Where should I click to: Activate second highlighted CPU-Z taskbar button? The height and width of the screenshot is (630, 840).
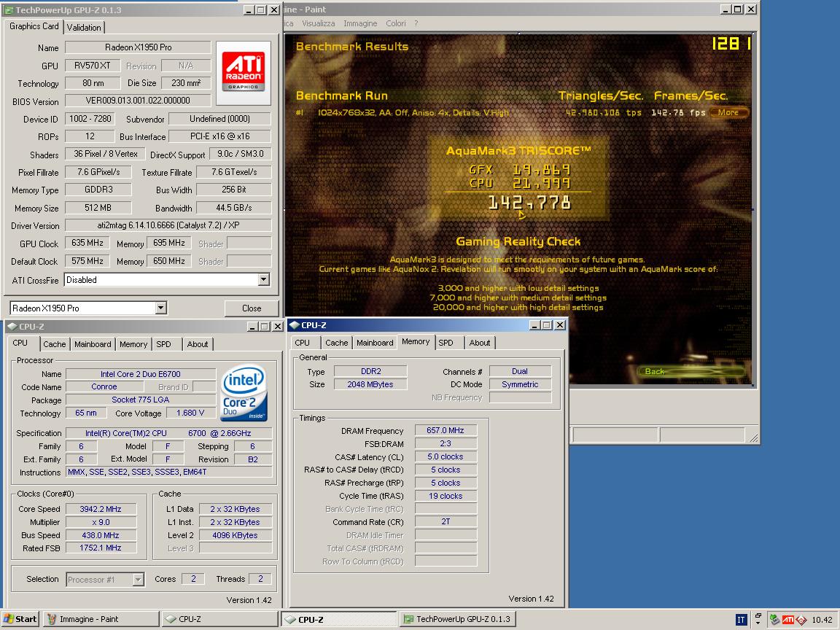pyautogui.click(x=339, y=619)
